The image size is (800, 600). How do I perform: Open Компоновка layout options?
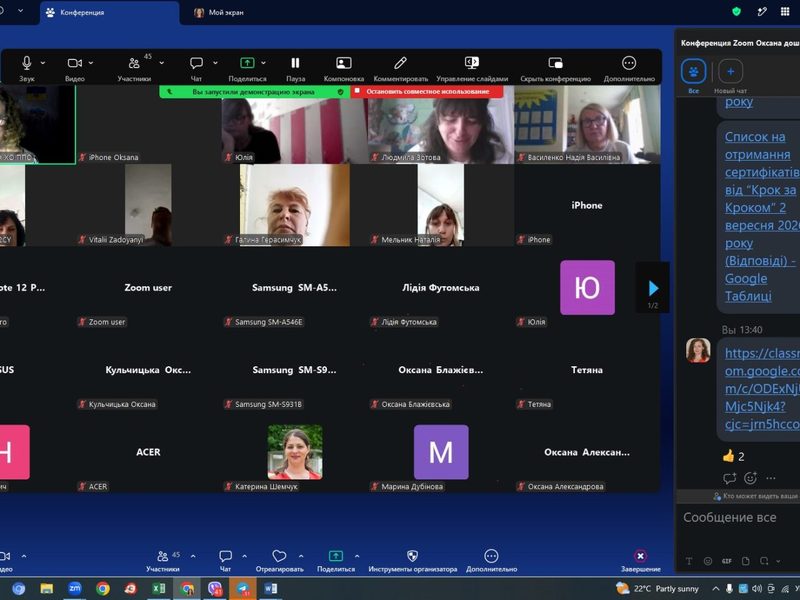[x=344, y=63]
